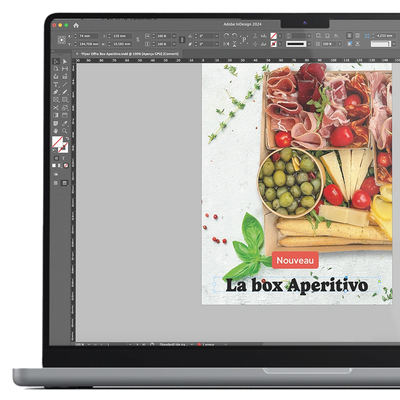Click fill swatch in Tools panel
Image resolution: width=400 pixels, height=400 pixels.
(57, 142)
